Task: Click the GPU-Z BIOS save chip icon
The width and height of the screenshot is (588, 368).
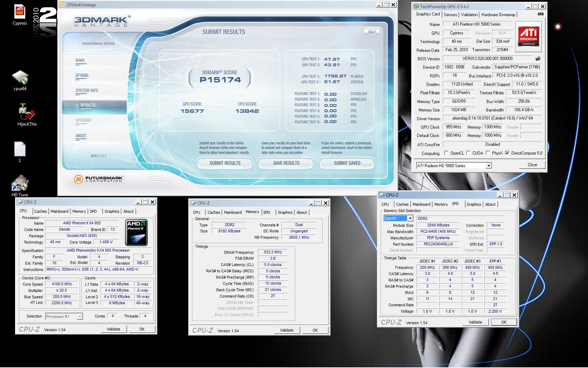Action: point(538,58)
